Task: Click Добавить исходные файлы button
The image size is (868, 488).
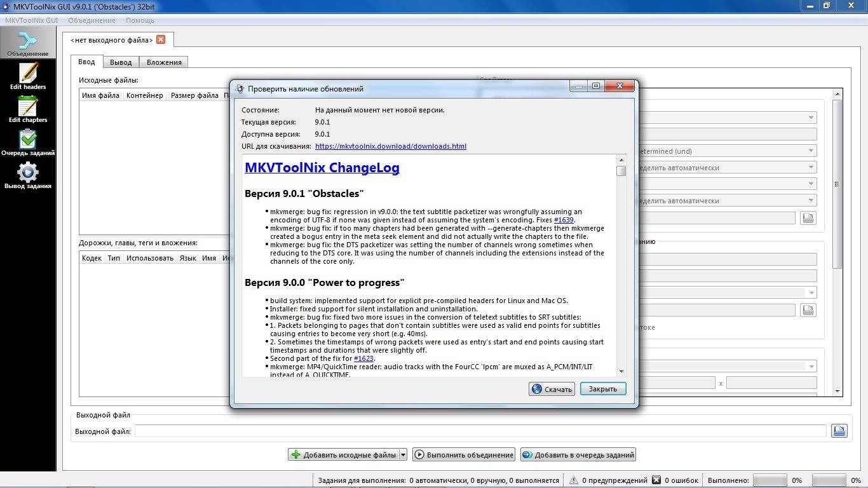Action: [x=343, y=454]
